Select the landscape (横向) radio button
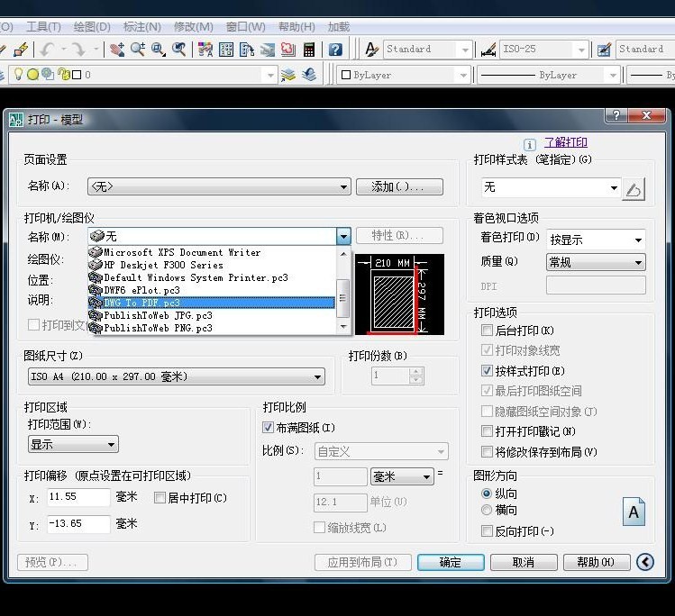The image size is (675, 616). tap(487, 510)
